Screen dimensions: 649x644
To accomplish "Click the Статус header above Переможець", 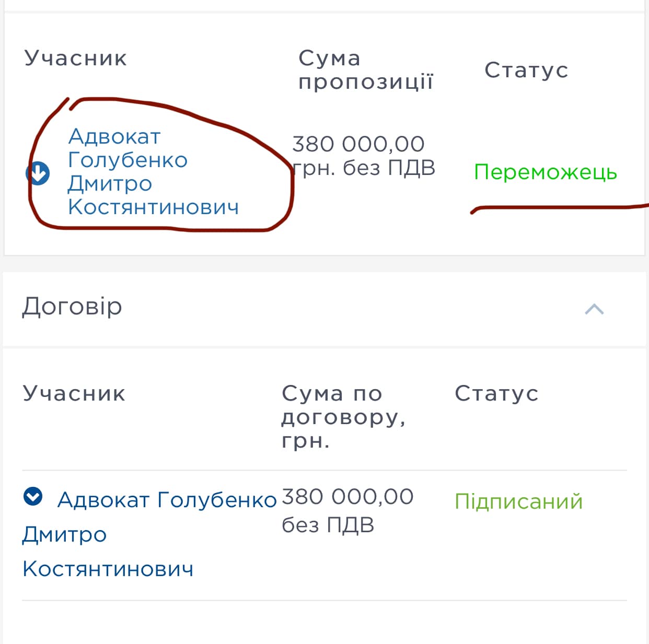I will pyautogui.click(x=526, y=70).
